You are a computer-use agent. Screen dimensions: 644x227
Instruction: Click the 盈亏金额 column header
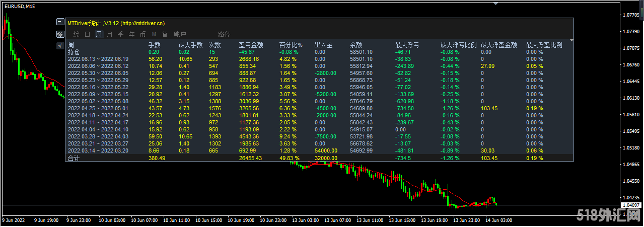[x=250, y=45]
